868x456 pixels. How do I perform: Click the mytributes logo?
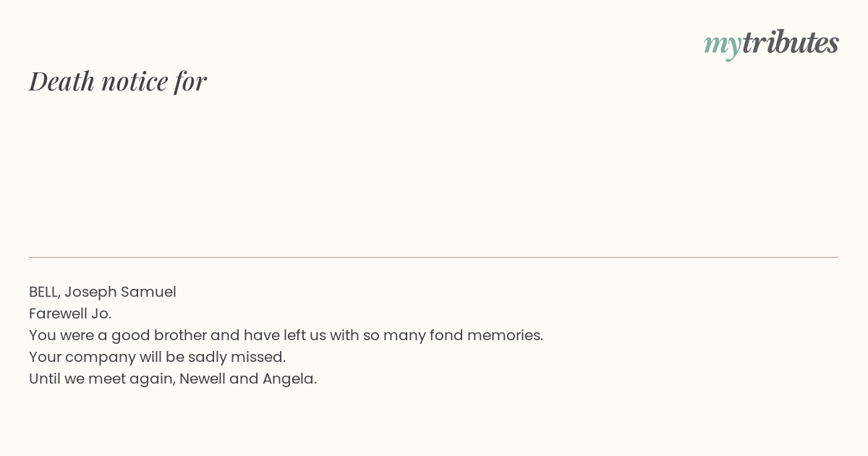click(x=771, y=43)
